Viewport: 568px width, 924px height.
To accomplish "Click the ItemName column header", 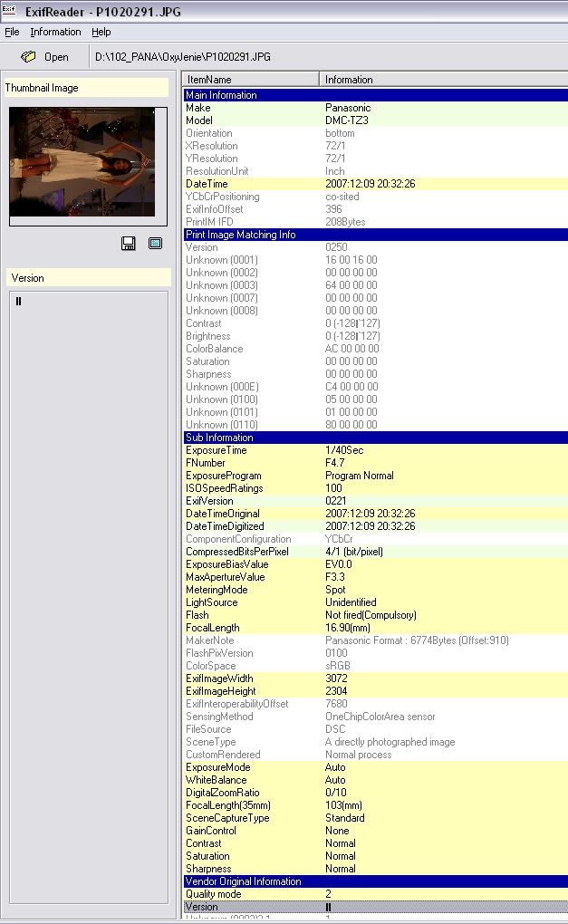I will coord(250,80).
